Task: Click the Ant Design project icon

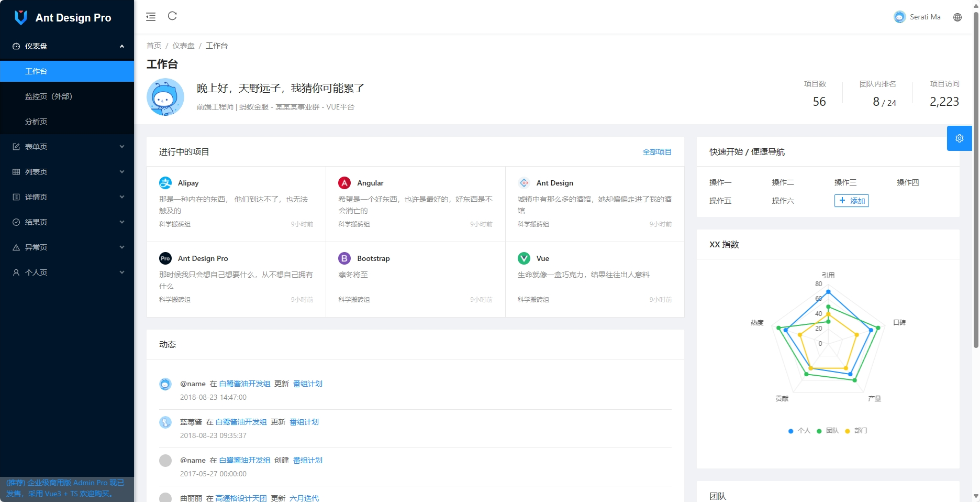Action: click(524, 183)
